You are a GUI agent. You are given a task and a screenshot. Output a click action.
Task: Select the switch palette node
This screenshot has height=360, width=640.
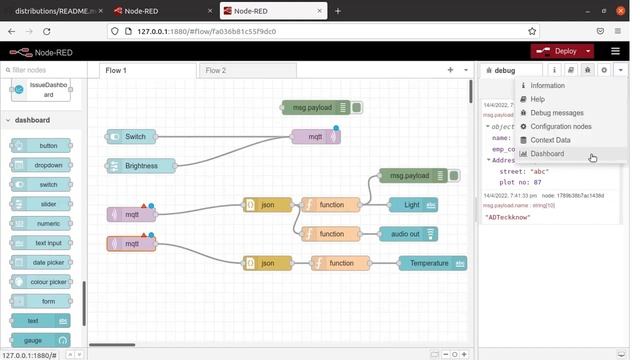pos(41,184)
